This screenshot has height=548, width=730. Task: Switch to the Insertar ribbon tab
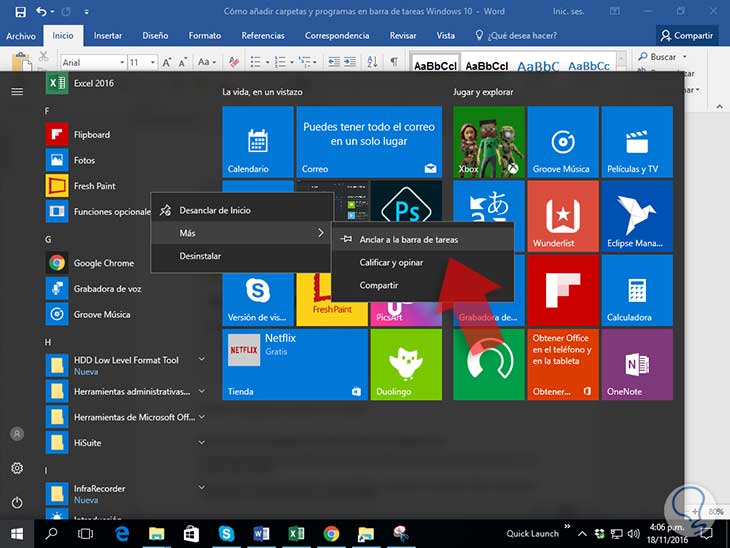pyautogui.click(x=108, y=36)
